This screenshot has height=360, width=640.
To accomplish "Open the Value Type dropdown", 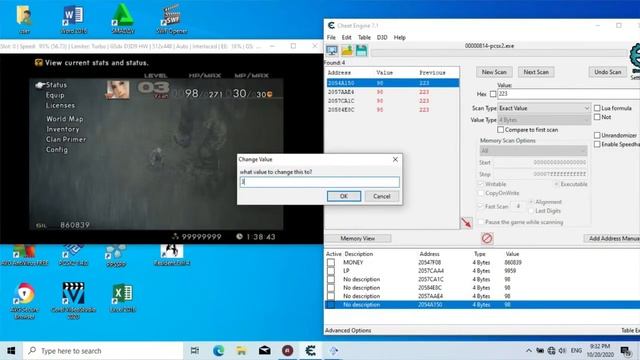I will 544,120.
